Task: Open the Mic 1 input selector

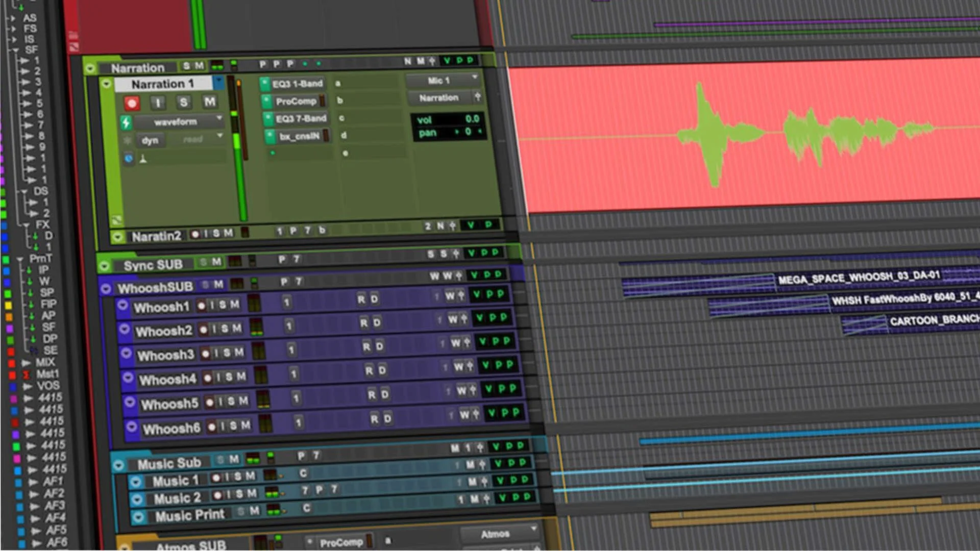Action: 440,80
